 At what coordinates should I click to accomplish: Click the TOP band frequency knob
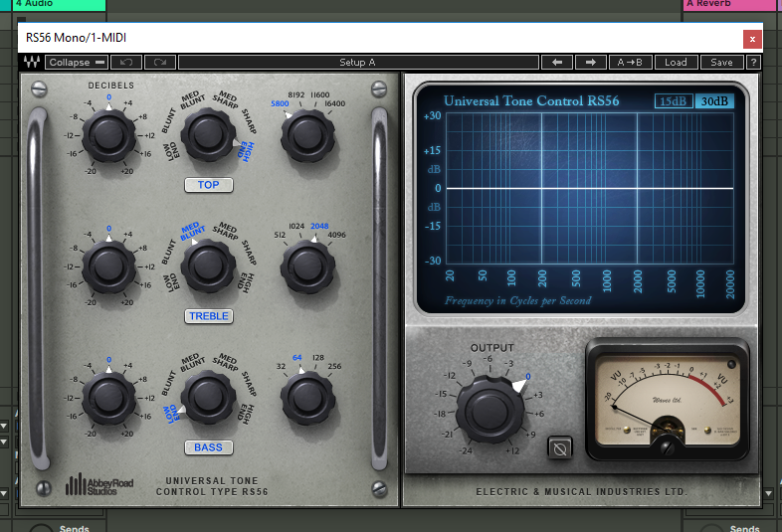307,135
